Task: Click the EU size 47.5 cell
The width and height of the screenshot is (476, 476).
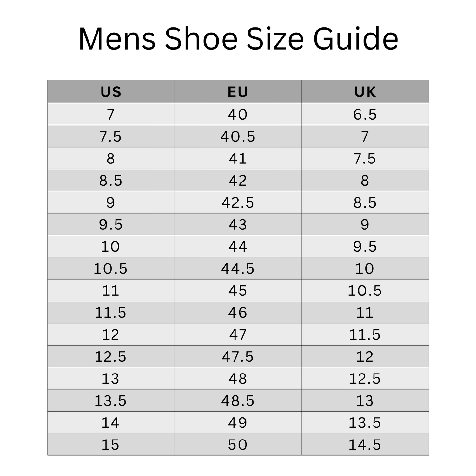Action: (238, 357)
